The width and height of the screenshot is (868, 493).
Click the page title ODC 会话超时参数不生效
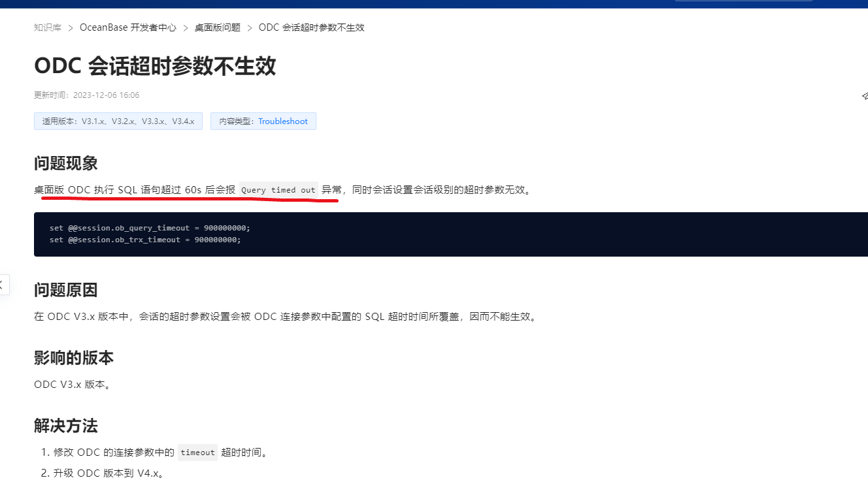click(155, 66)
